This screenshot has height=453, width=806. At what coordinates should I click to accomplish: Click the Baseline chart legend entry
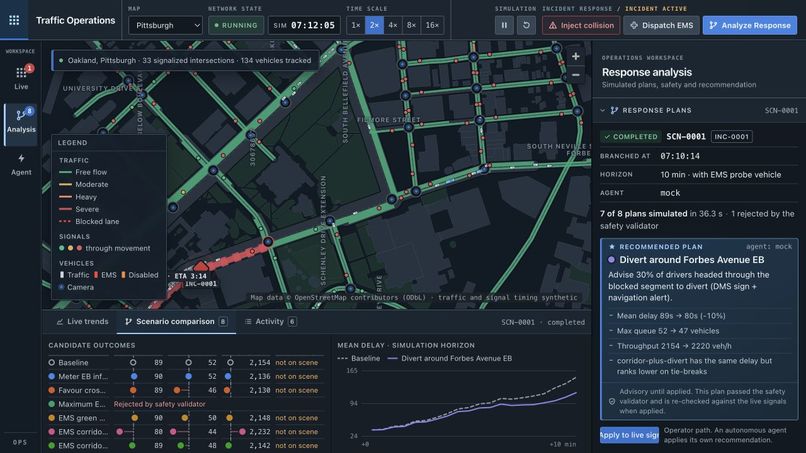click(x=359, y=358)
